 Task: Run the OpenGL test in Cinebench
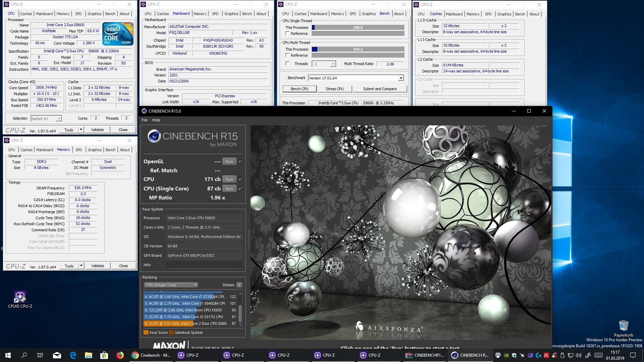click(229, 162)
